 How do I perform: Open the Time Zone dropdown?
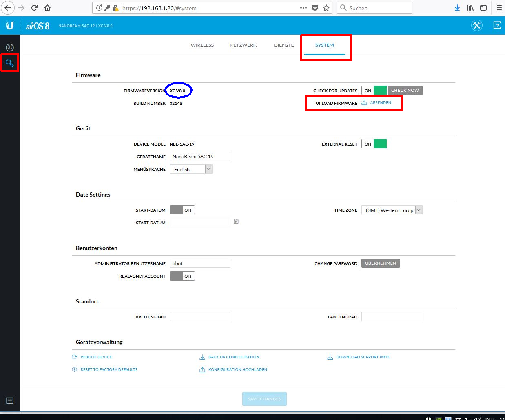pyautogui.click(x=392, y=210)
